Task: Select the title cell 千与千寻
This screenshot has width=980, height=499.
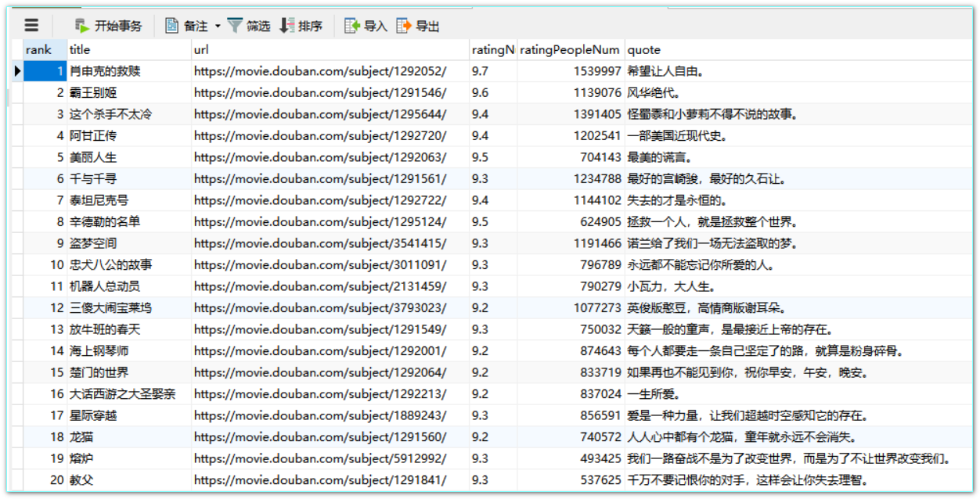Action: coord(129,179)
